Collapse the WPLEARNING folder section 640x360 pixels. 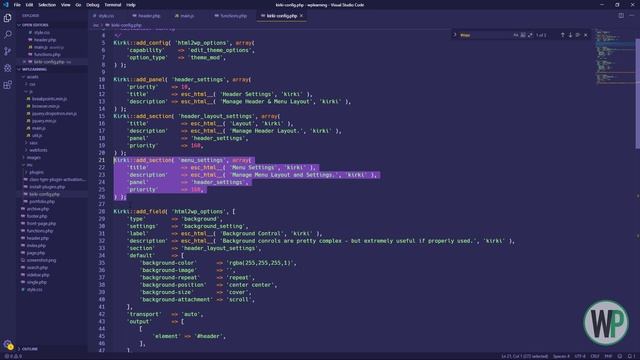[x=52, y=69]
